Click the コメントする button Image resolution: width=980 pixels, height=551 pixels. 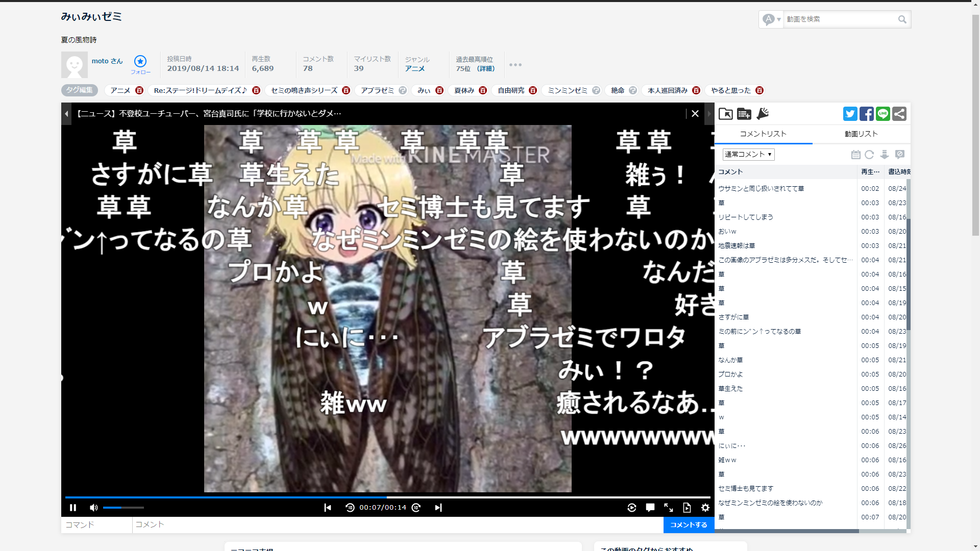[688, 524]
